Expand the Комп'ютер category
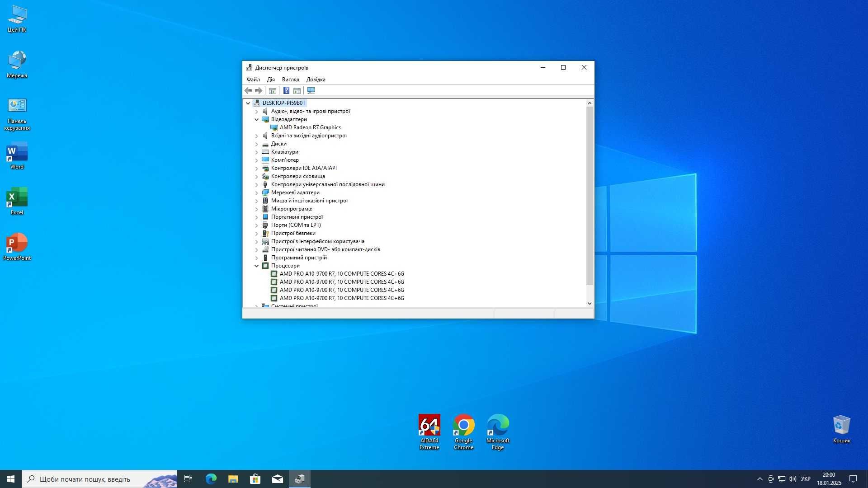 point(256,160)
